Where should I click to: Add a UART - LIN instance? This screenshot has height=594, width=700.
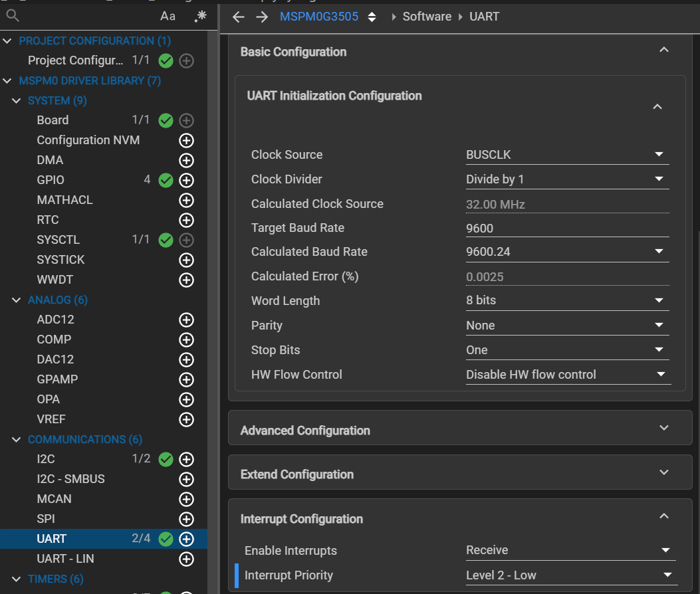[186, 559]
